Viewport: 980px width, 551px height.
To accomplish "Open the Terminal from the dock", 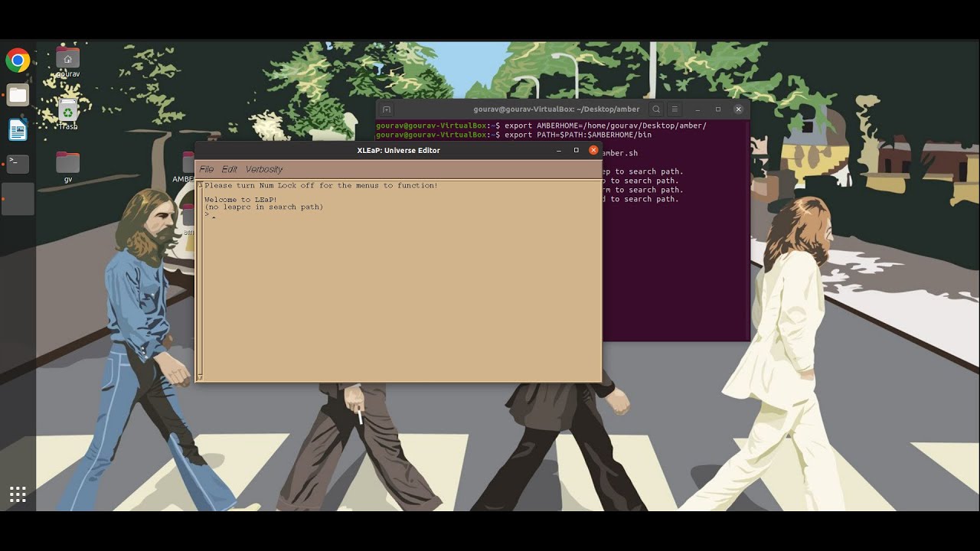I will pos(18,164).
